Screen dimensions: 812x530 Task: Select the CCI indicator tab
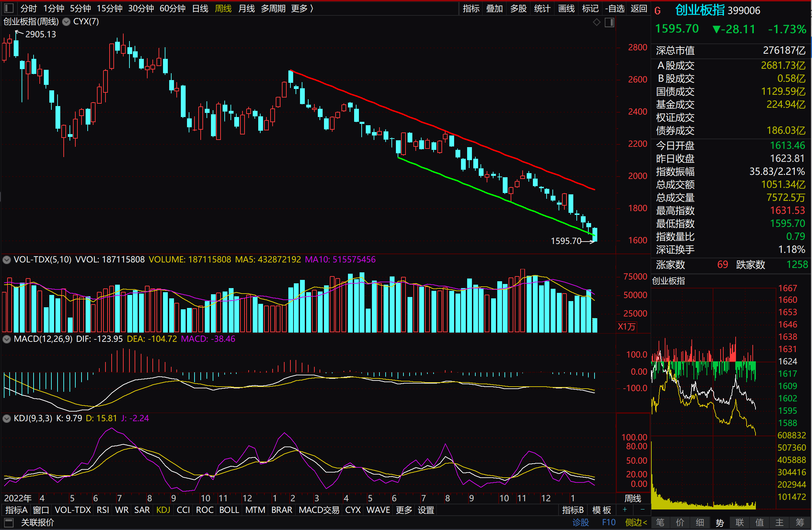click(183, 510)
